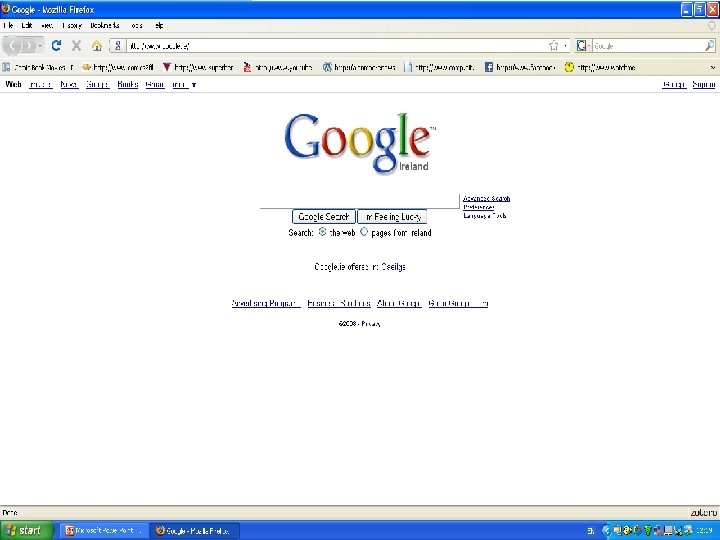Switch Google to Gaeilge

click(394, 267)
